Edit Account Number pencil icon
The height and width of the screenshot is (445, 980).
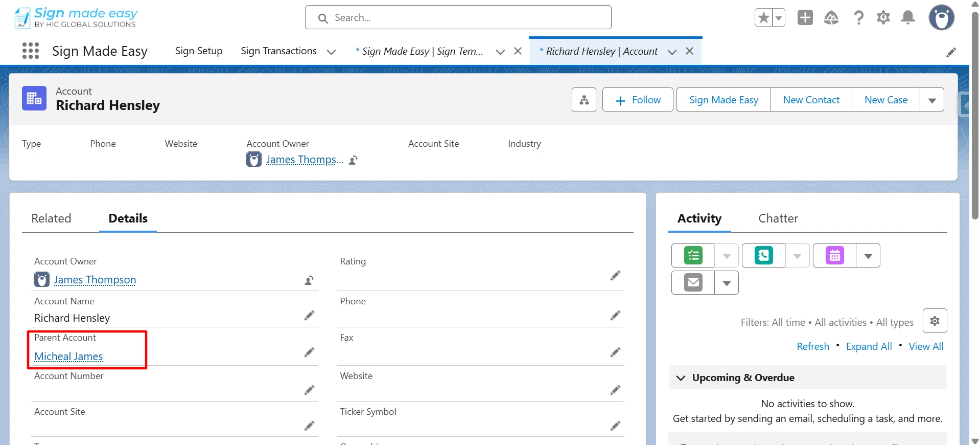point(309,390)
